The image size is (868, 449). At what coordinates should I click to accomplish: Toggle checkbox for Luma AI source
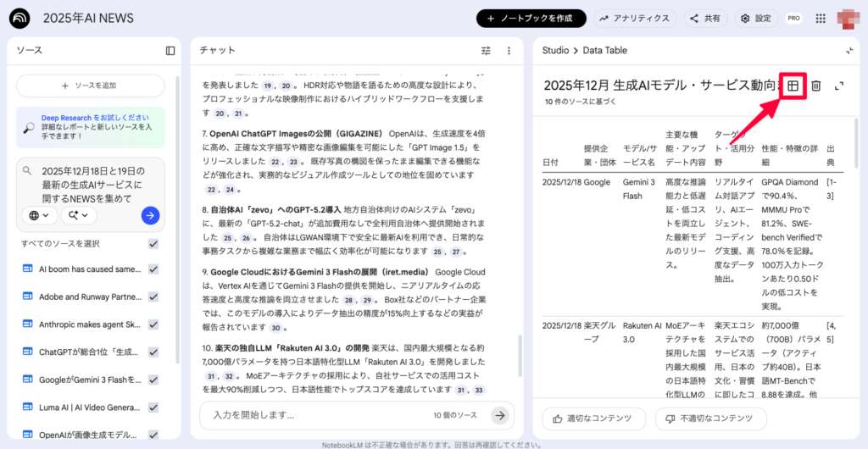(153, 407)
